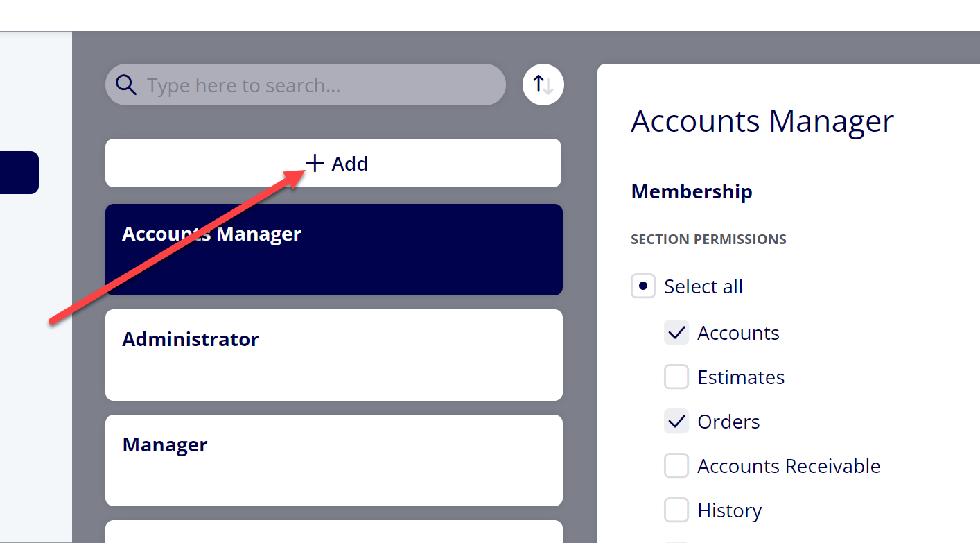Click the SECTION PERMISSIONS label
This screenshot has width=980, height=543.
click(x=708, y=239)
